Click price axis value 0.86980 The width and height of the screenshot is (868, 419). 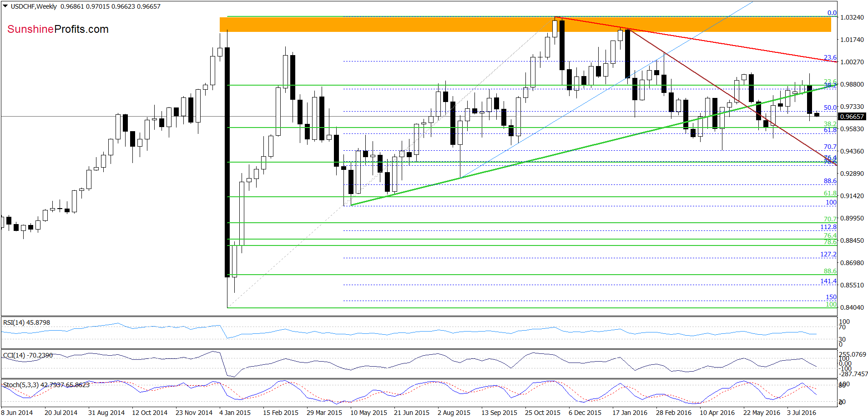coord(852,263)
